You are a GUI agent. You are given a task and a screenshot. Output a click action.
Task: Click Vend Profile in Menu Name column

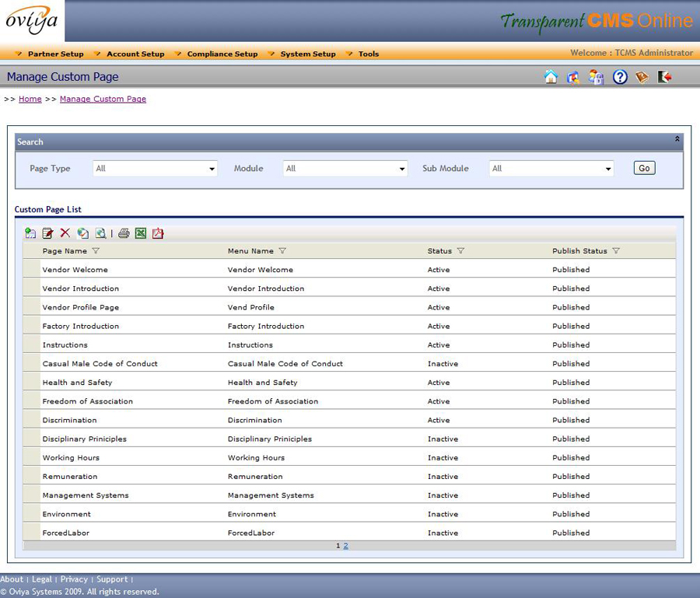click(251, 307)
